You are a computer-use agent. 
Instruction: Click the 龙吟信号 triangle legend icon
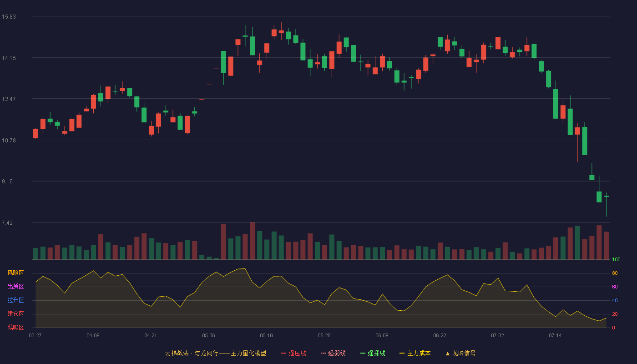pyautogui.click(x=448, y=353)
